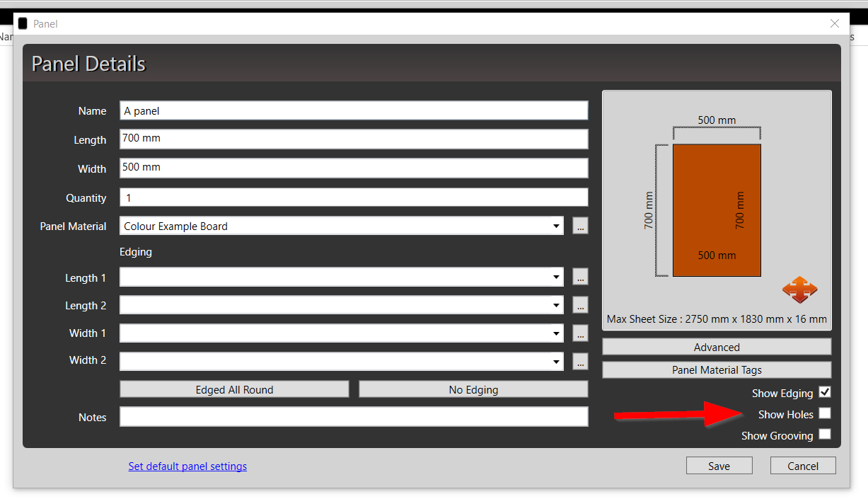Screen dimensions: 868x499
Task: Click the Quantity input field
Action: click(354, 197)
